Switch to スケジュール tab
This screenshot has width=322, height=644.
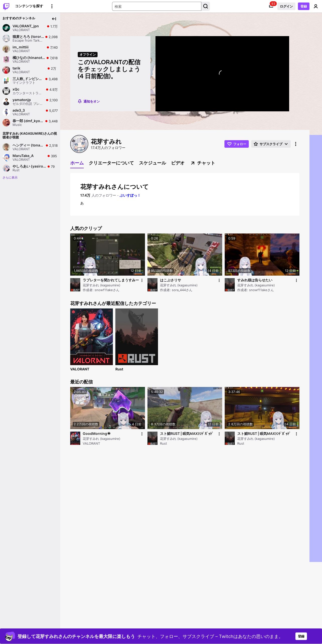click(152, 163)
